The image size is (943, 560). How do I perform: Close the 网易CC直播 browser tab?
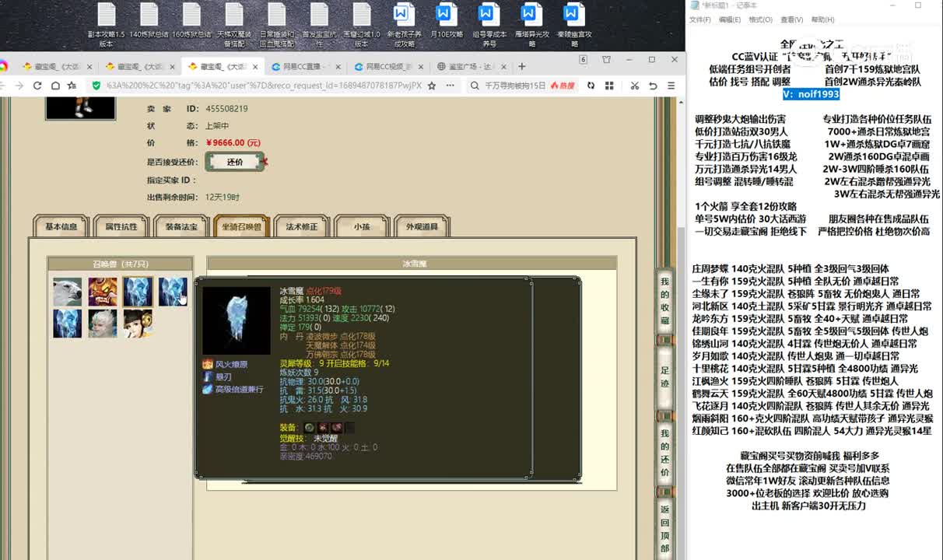pos(337,66)
